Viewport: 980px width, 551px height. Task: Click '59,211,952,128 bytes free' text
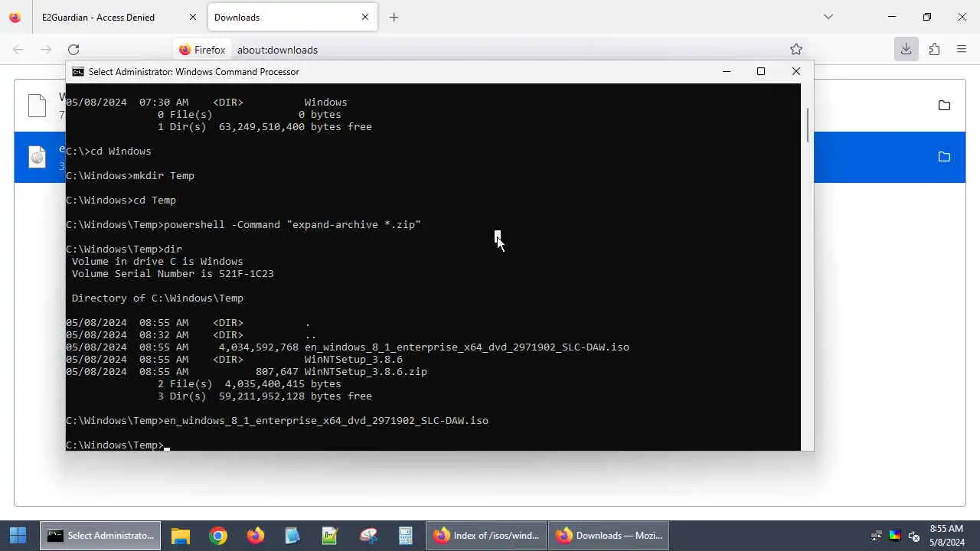296,396
